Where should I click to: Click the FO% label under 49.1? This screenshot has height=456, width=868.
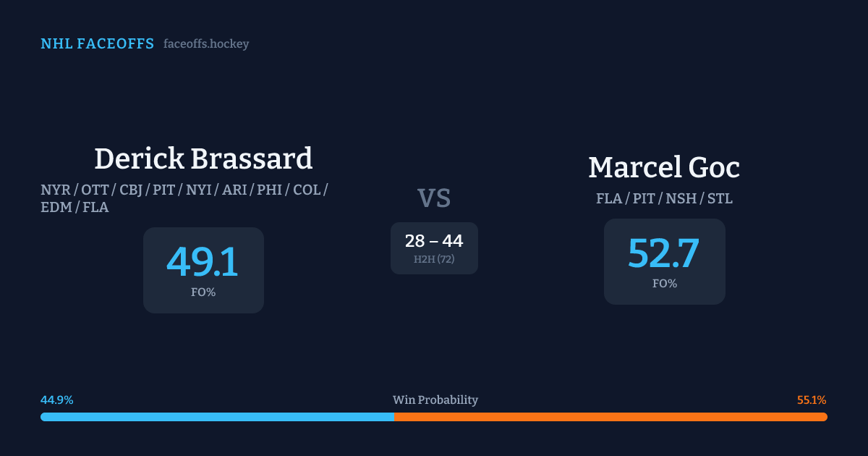tap(203, 292)
